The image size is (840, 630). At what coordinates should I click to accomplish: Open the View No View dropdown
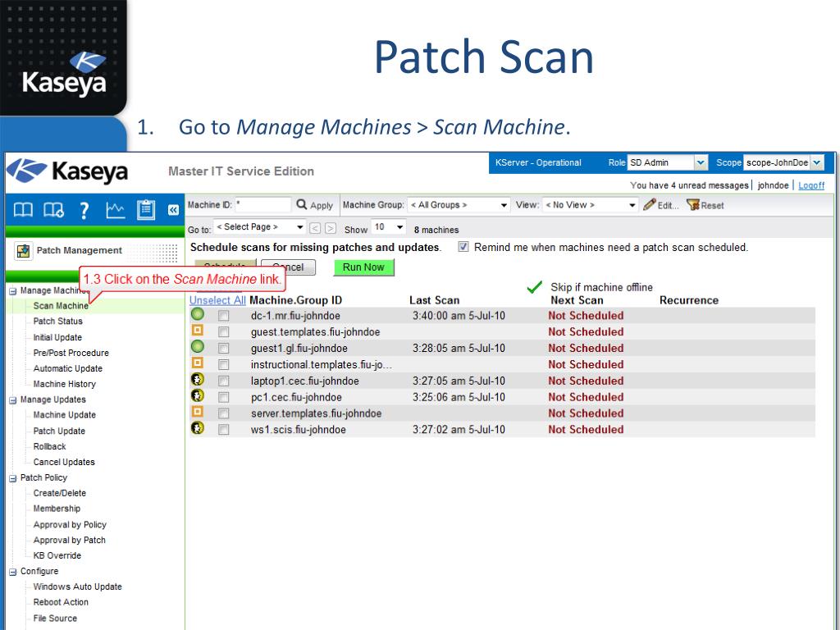point(590,205)
